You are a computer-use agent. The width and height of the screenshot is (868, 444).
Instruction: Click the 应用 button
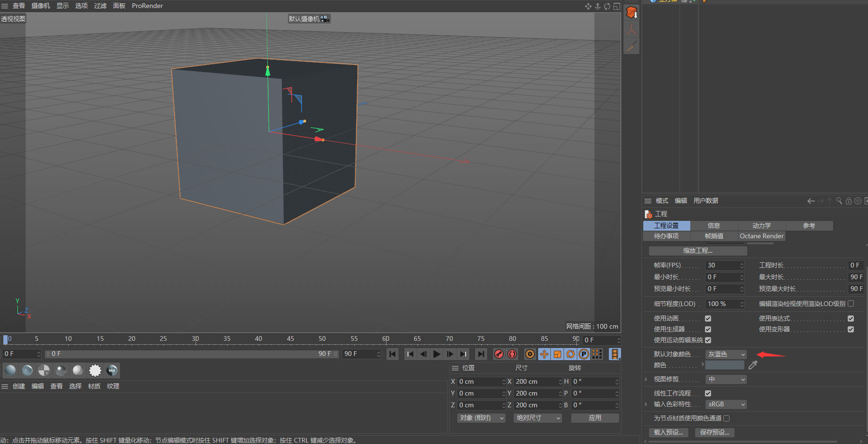click(595, 418)
